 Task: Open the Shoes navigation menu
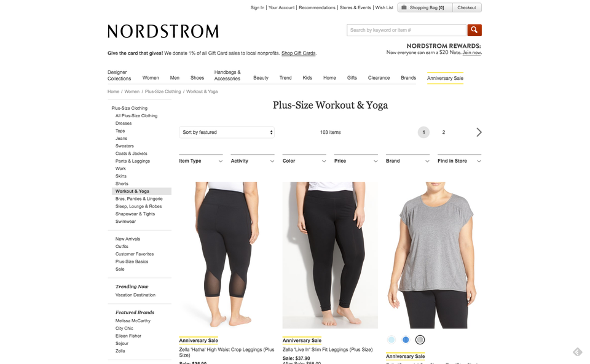point(197,78)
